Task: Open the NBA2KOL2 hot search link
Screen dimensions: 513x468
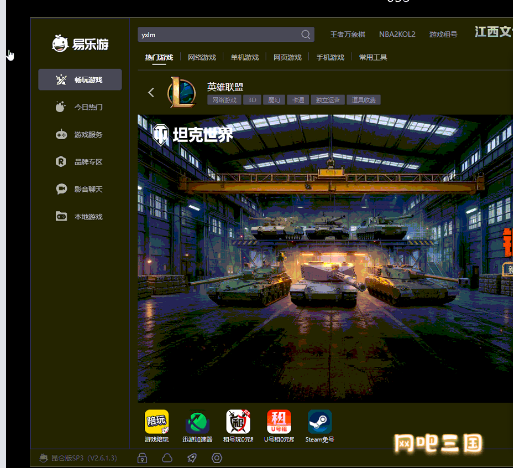Action: (397, 34)
